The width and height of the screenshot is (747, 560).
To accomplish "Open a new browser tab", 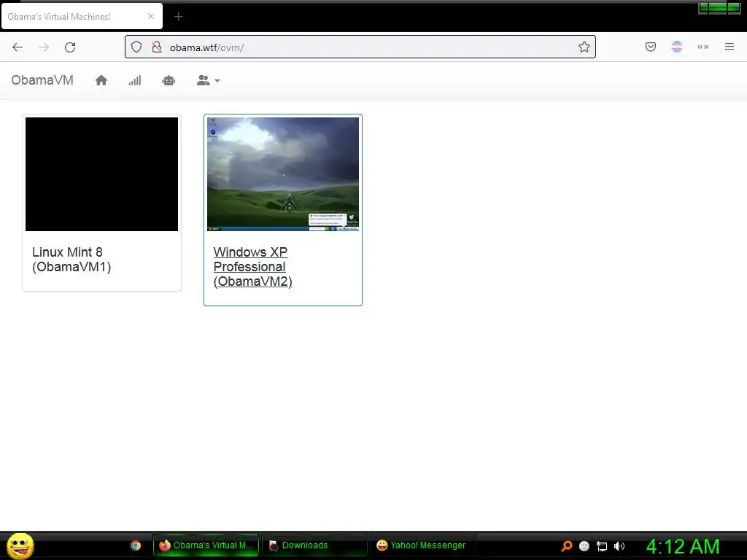I will click(x=178, y=17).
